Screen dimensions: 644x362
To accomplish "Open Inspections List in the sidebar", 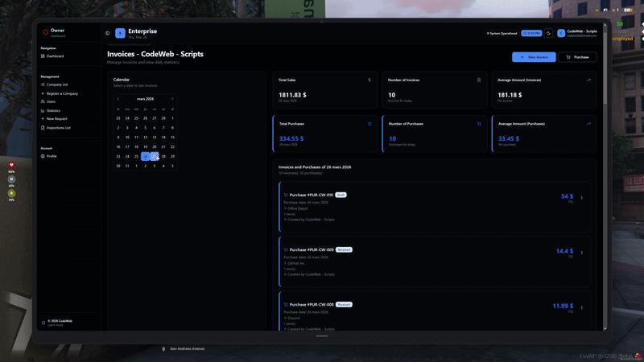I will pos(58,127).
